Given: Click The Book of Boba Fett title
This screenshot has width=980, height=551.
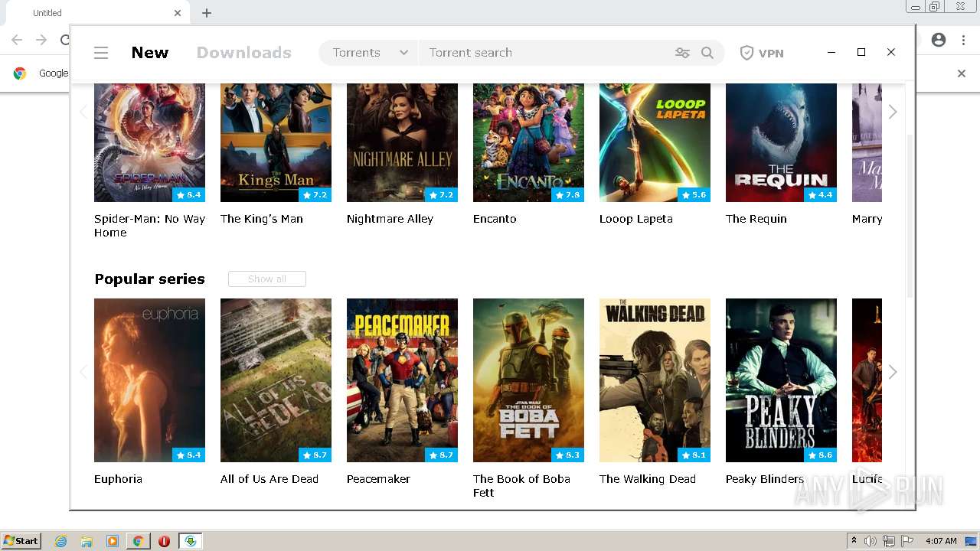Looking at the screenshot, I should coord(521,486).
